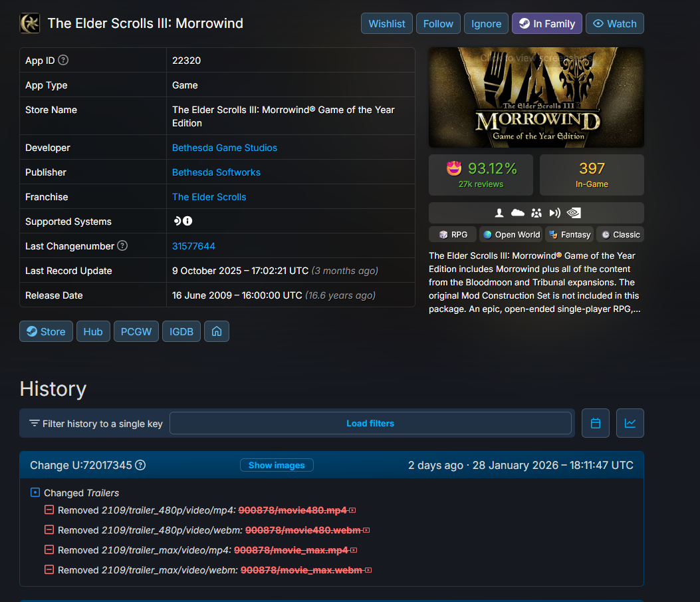Click App ID value 22320
700x602 pixels.
tap(186, 61)
